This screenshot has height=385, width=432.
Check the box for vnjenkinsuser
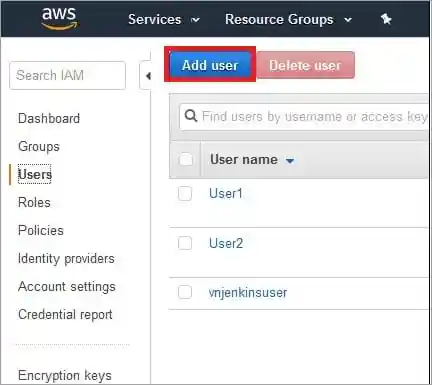coord(185,292)
